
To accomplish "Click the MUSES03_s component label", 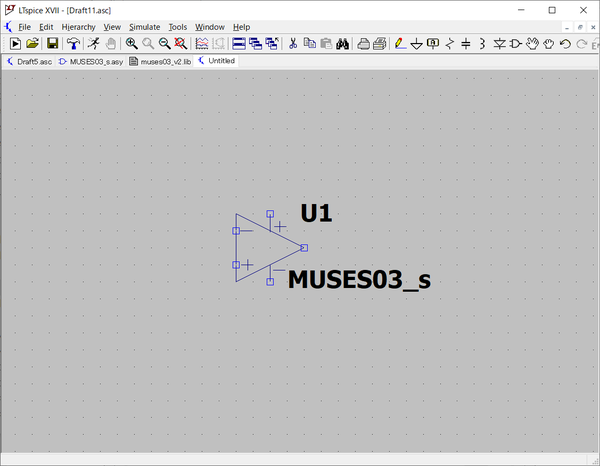I will pyautogui.click(x=359, y=280).
